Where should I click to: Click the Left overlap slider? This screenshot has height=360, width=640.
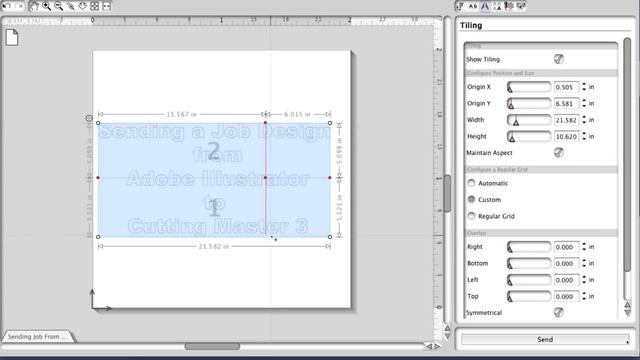click(529, 280)
